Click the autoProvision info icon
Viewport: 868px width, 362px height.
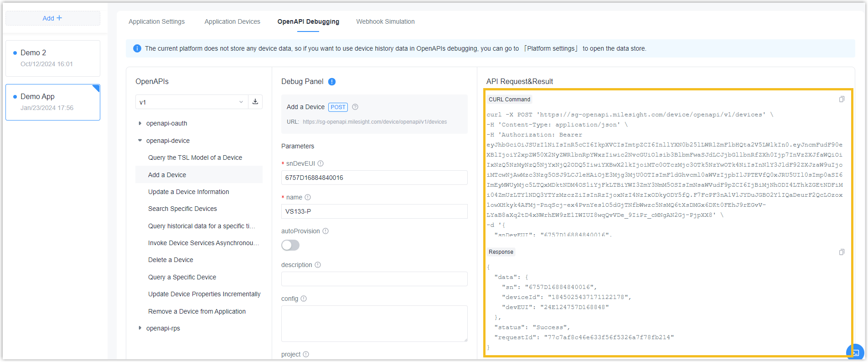point(325,231)
